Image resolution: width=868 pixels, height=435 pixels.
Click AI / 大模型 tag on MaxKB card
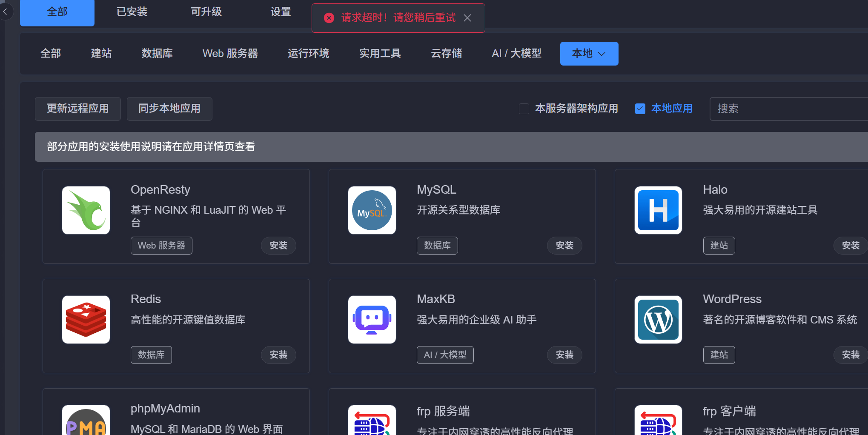(445, 355)
